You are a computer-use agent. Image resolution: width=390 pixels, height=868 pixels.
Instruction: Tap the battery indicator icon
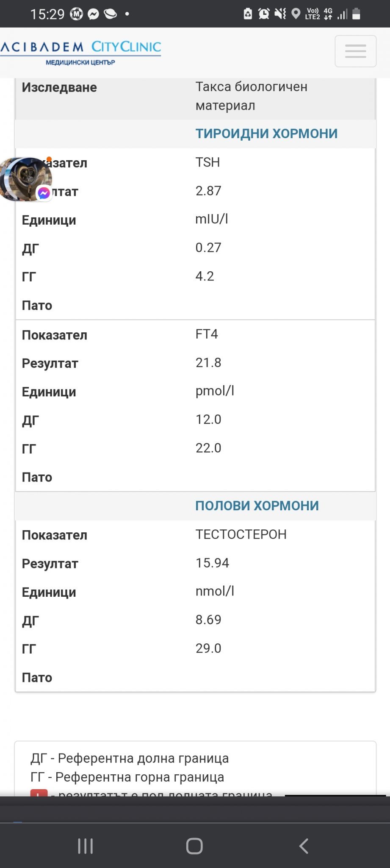click(357, 14)
